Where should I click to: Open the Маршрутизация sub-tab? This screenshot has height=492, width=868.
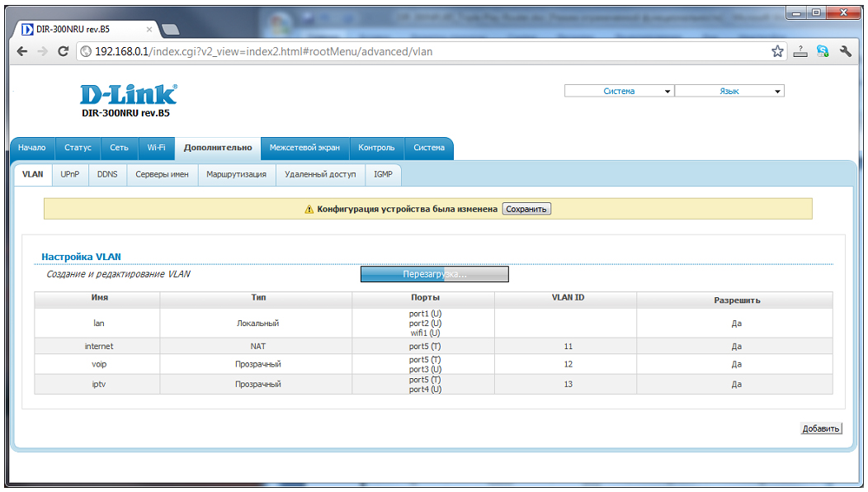click(236, 174)
